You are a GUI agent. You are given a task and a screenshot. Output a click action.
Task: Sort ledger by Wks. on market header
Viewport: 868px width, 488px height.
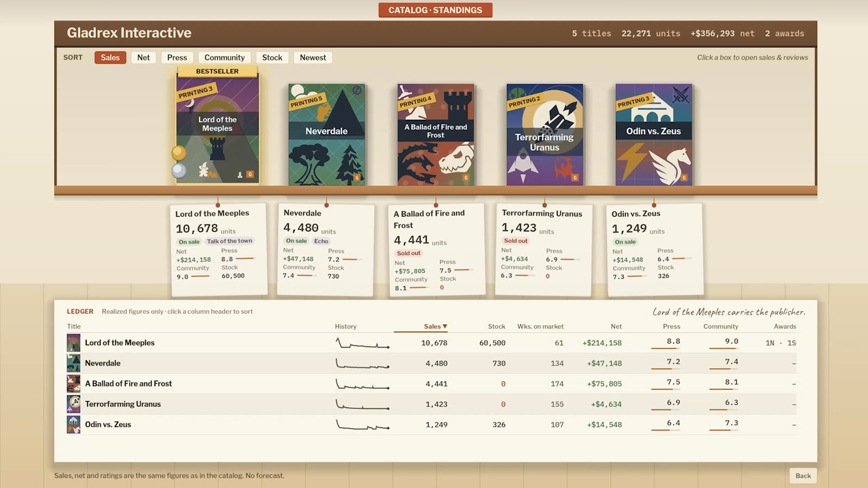pos(540,326)
